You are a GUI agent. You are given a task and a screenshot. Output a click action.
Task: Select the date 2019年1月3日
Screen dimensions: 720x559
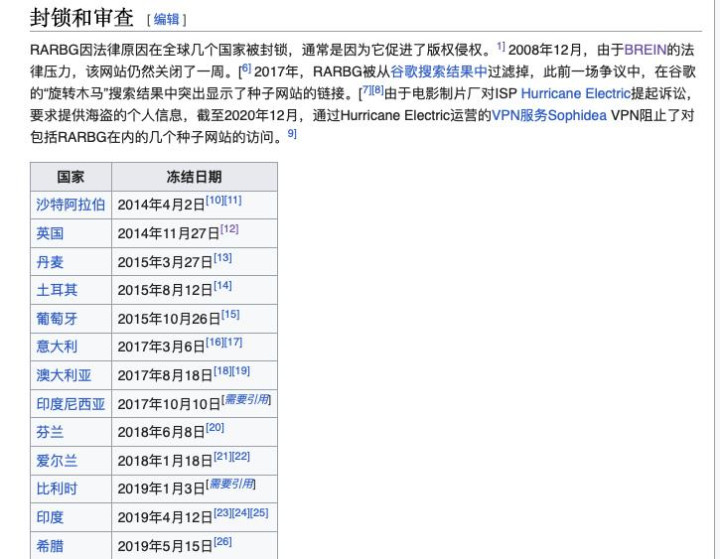[x=161, y=489]
